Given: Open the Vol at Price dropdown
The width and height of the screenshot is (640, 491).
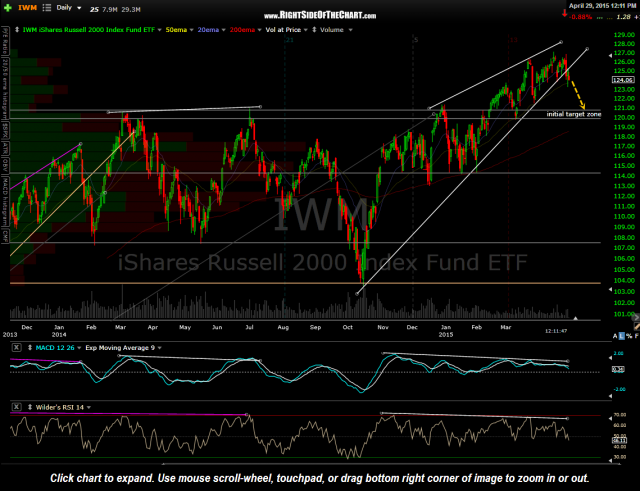Looking at the screenshot, I should [x=305, y=30].
